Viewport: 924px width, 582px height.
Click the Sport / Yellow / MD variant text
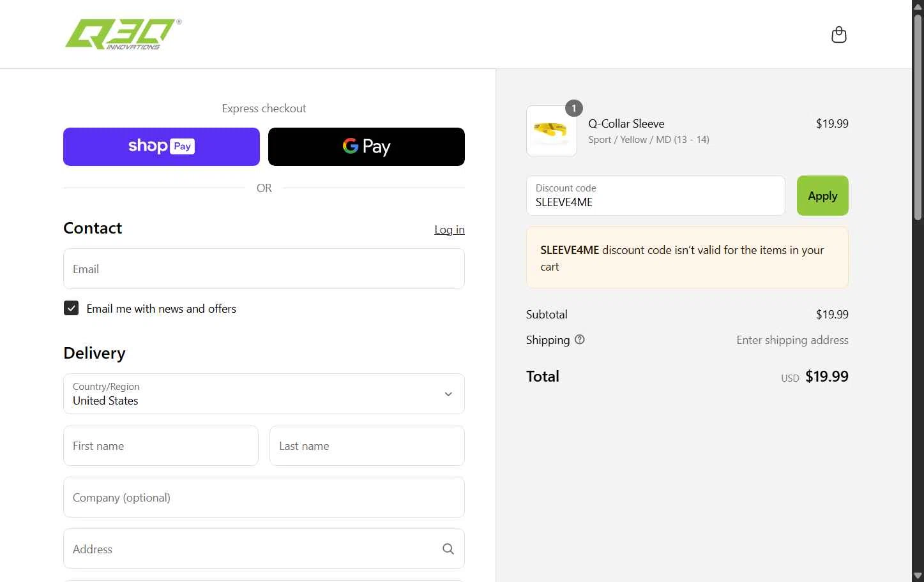tap(649, 140)
